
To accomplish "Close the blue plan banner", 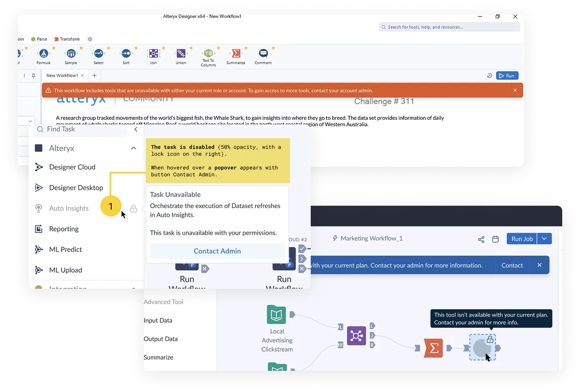I will (539, 265).
